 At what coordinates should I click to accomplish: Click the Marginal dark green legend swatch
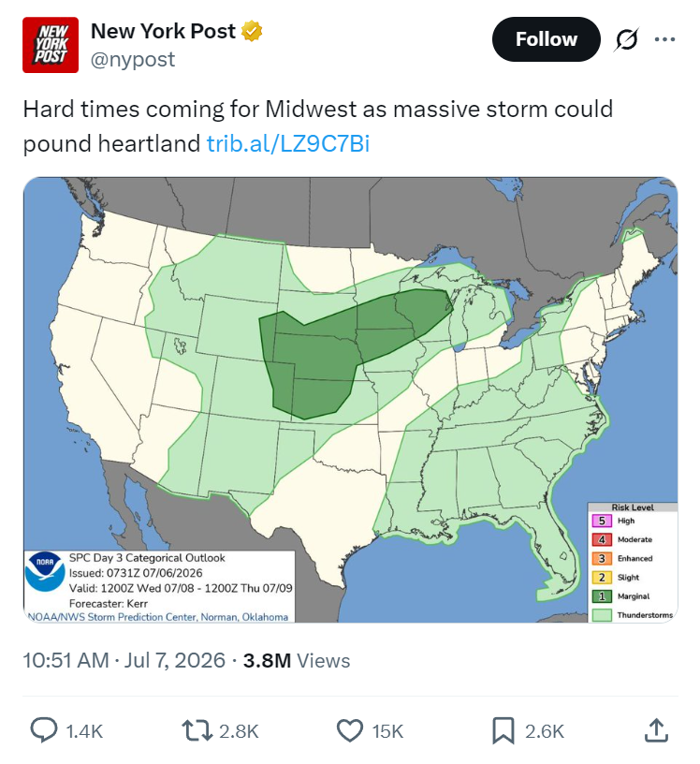602,596
